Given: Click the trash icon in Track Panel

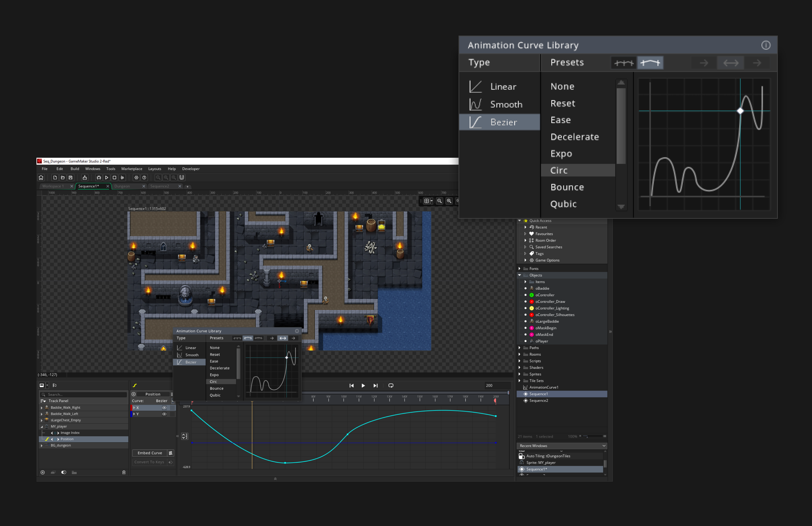Looking at the screenshot, I should click(x=124, y=472).
